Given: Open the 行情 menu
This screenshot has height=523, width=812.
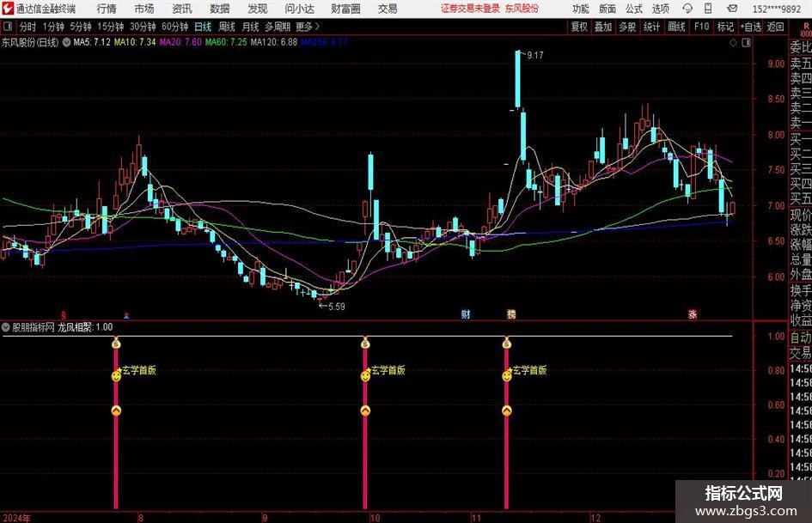Looking at the screenshot, I should tap(107, 9).
